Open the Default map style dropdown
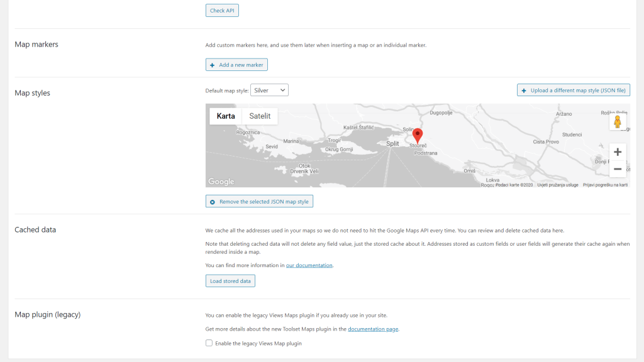Screen dimensions: 644x362 (269, 90)
